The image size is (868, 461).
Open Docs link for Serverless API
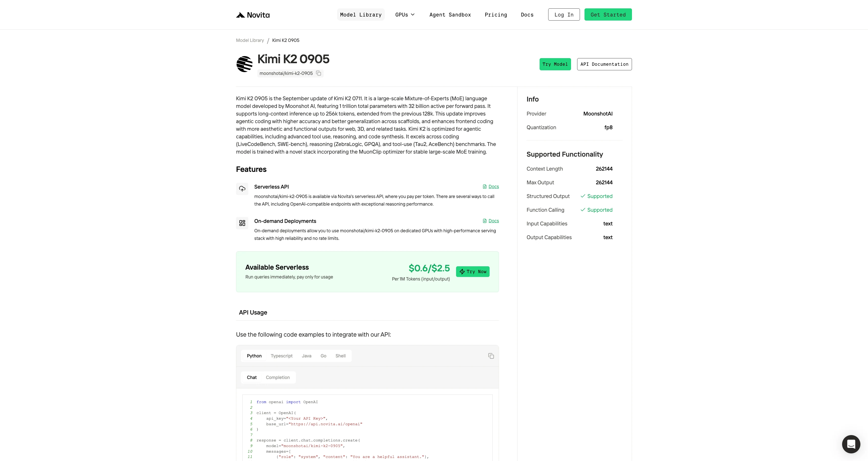coord(491,187)
